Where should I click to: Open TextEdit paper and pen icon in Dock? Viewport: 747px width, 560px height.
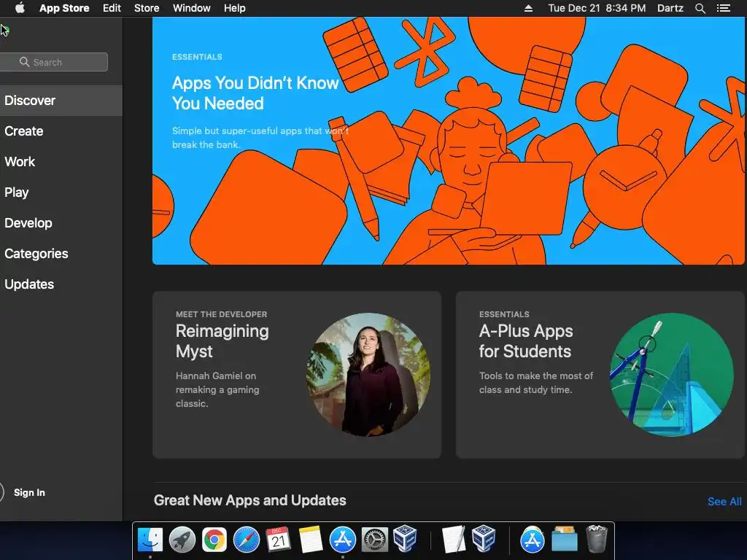pyautogui.click(x=452, y=540)
